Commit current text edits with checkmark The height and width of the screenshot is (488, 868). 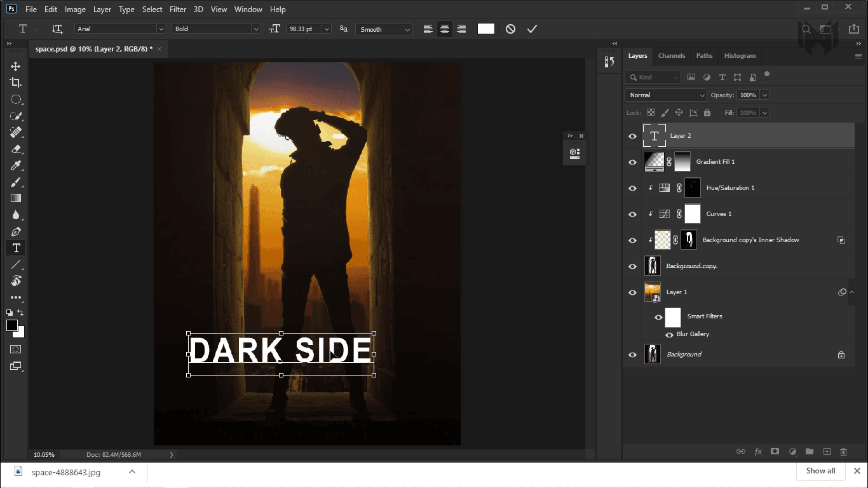point(532,29)
